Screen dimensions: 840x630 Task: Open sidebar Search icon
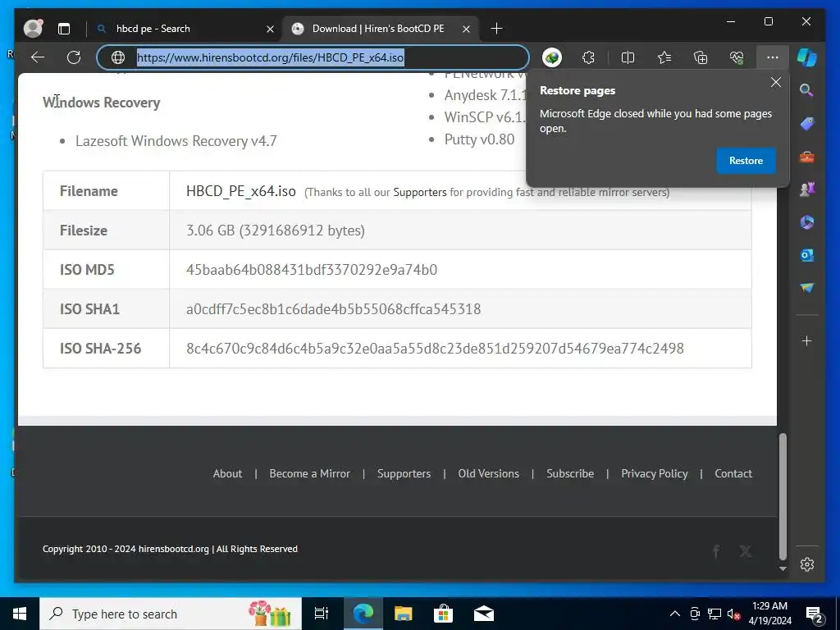click(x=807, y=90)
